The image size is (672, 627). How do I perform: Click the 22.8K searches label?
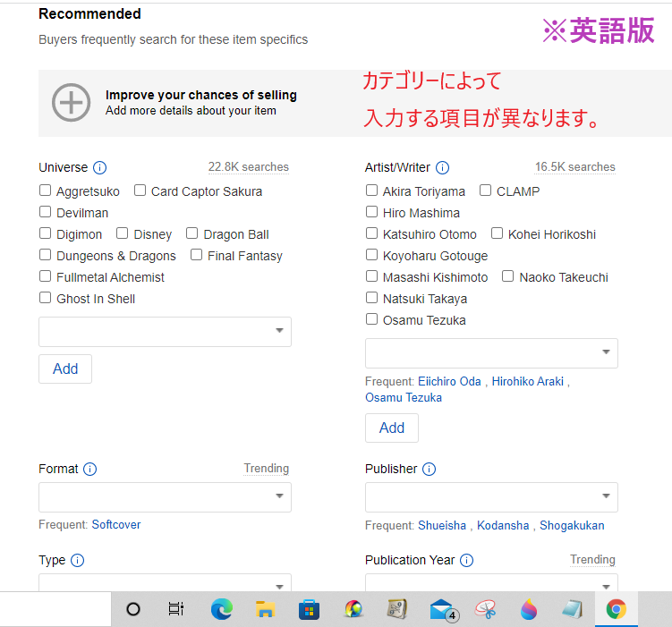249,167
